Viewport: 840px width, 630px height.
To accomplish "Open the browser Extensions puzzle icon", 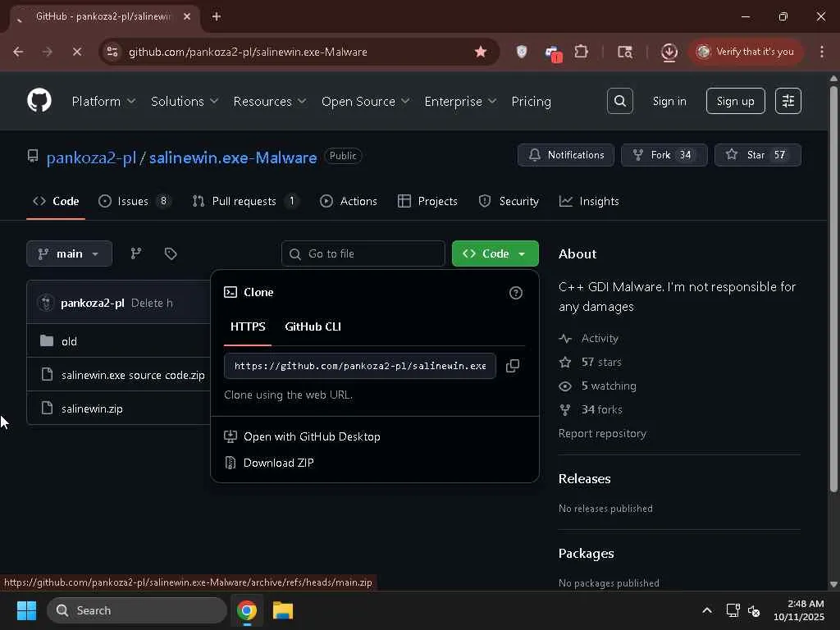I will 582,52.
